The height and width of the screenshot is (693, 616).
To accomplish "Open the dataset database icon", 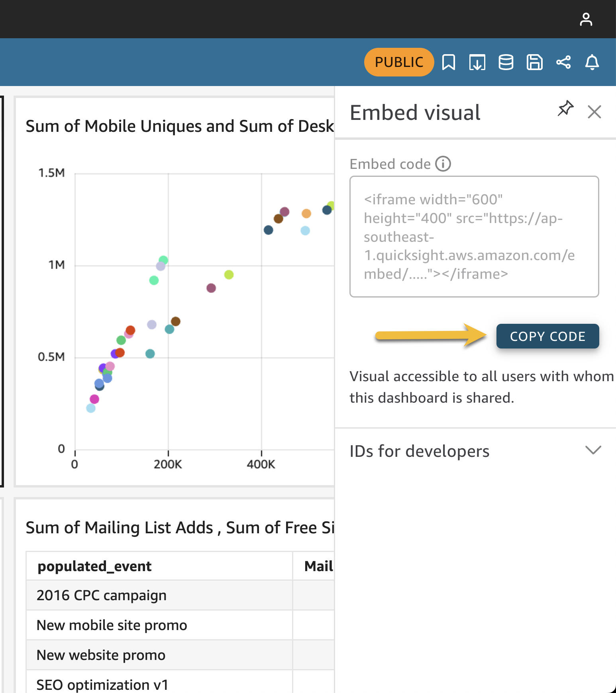I will 506,62.
